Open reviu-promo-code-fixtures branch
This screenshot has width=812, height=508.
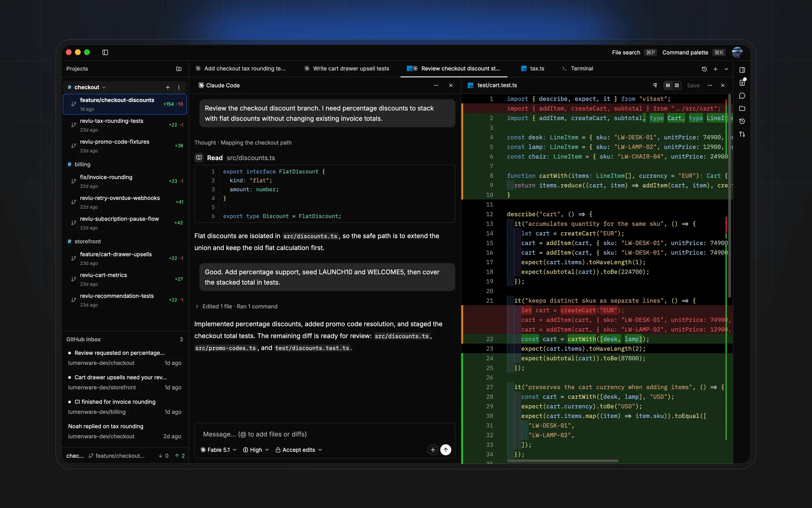(125, 146)
